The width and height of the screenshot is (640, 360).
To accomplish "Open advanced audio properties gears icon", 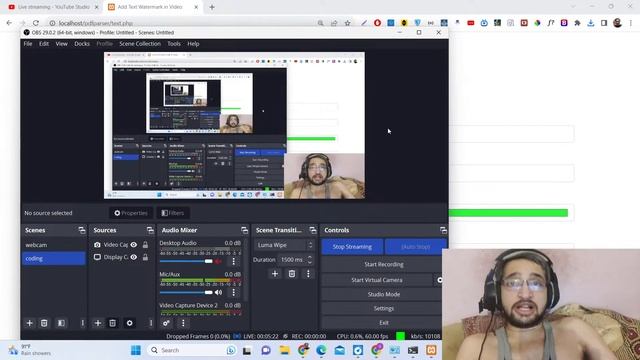I will [166, 323].
